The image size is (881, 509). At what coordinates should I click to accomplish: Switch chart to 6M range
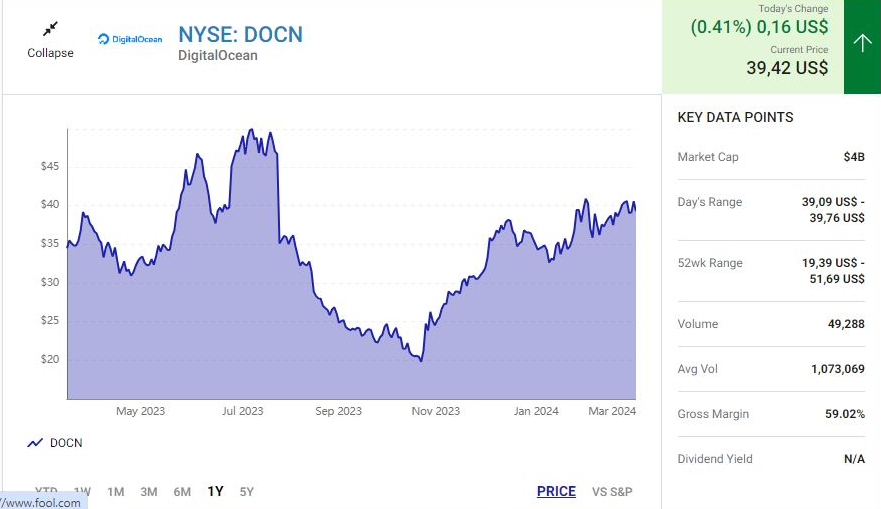click(182, 491)
